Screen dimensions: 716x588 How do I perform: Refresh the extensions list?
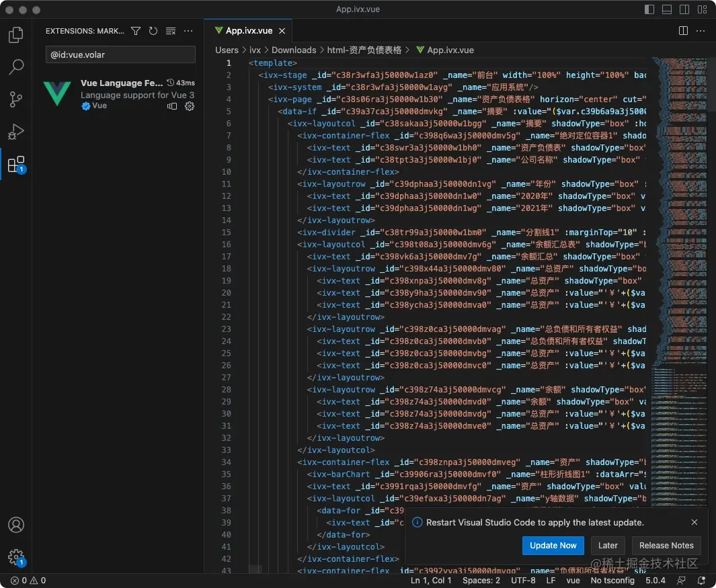[x=153, y=31]
